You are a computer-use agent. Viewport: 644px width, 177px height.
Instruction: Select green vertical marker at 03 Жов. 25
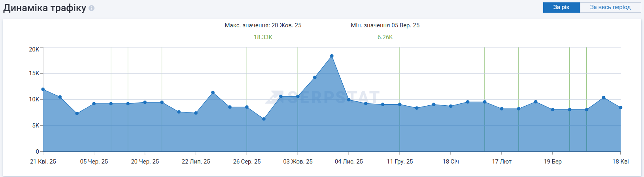(x=298, y=71)
